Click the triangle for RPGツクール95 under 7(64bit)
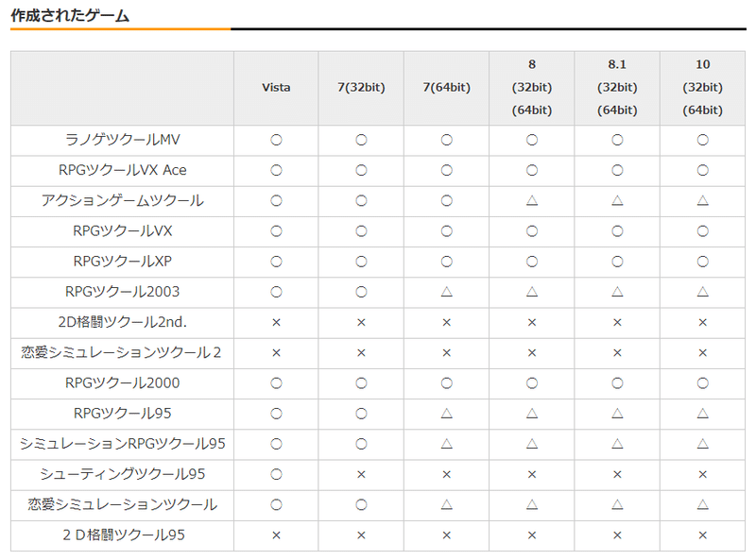This screenshot has height=560, width=756. tap(446, 413)
